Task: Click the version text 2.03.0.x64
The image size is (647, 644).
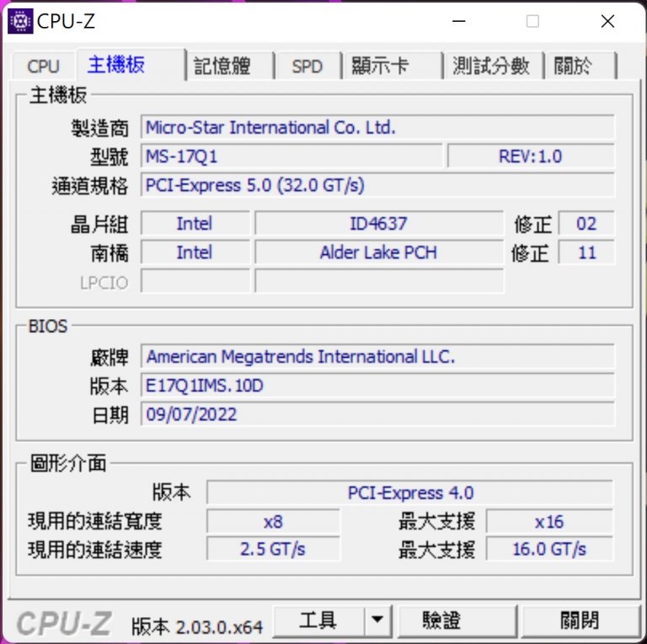Action: (219, 627)
